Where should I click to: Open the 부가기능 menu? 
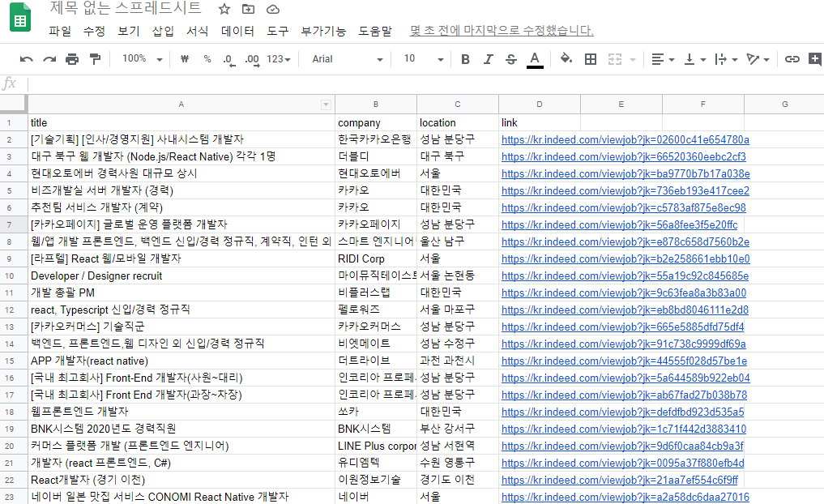click(x=323, y=31)
